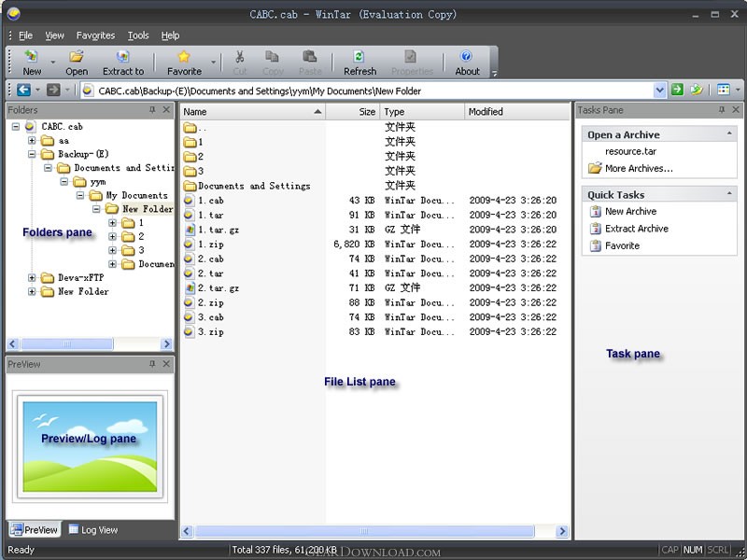Sort by Name column header

point(252,111)
